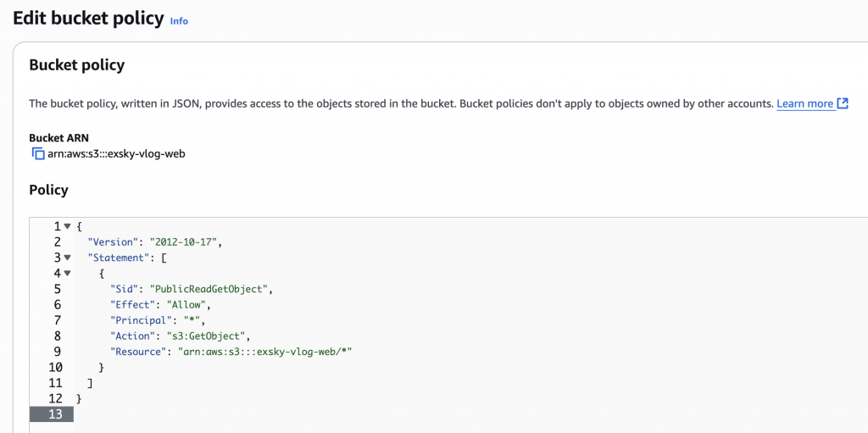Collapse the root JSON object at line 1
This screenshot has width=868, height=433.
coord(67,227)
